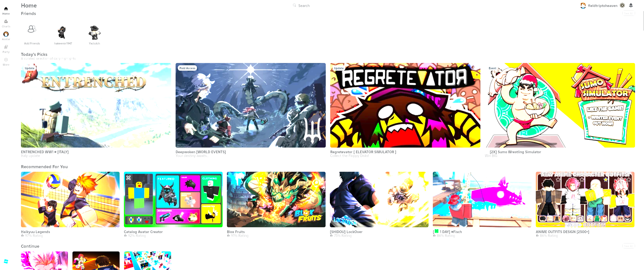Click the Home sidebar icon
The image size is (644, 270).
6,9
